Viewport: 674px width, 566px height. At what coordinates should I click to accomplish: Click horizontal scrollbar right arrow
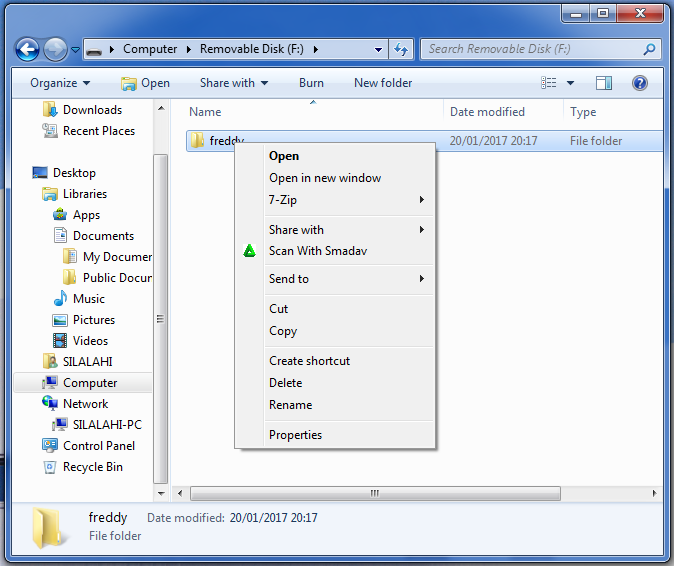click(654, 493)
